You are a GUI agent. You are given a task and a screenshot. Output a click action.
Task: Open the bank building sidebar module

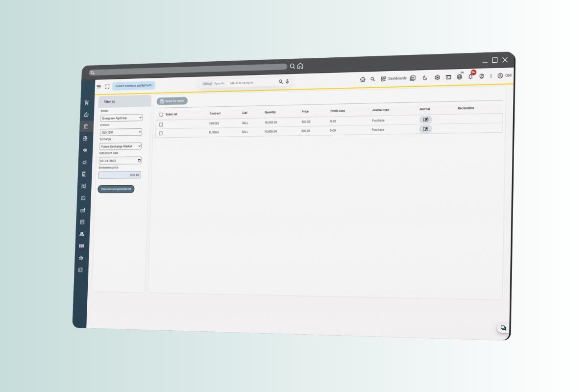86,126
